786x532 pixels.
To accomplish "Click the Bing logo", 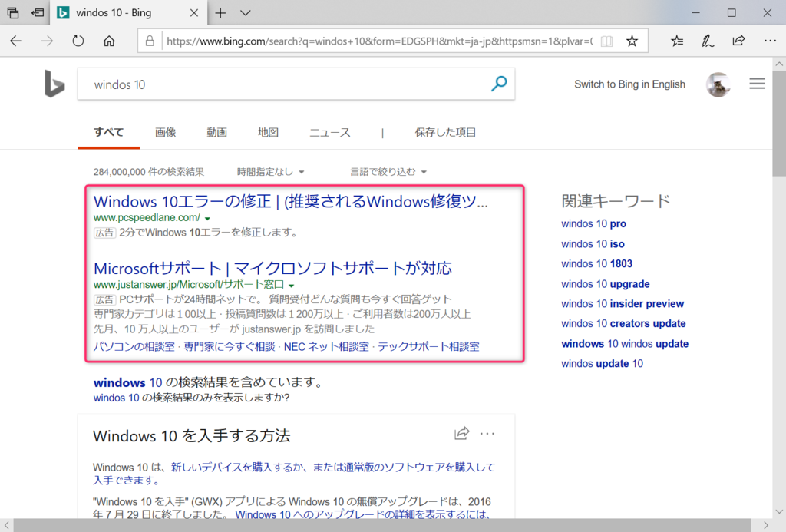I will pyautogui.click(x=54, y=84).
